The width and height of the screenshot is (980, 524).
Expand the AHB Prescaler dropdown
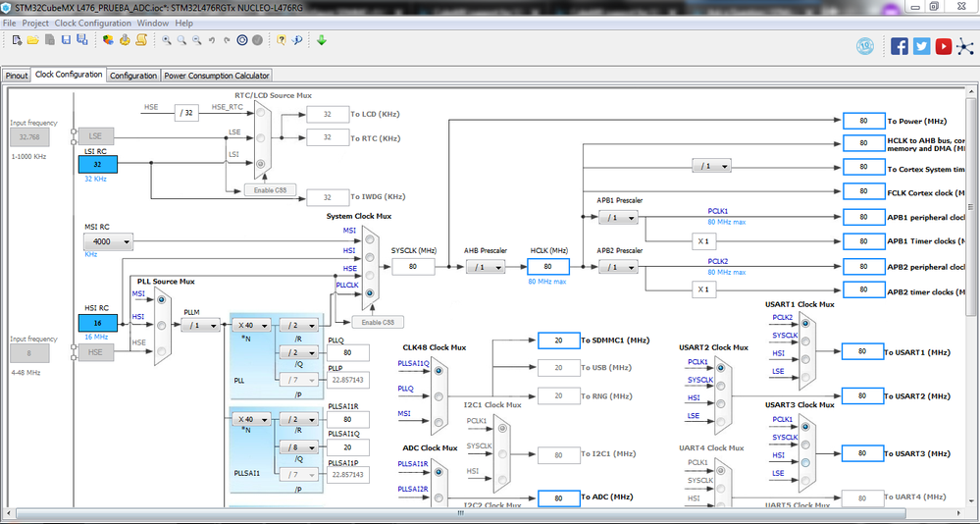tap(485, 267)
